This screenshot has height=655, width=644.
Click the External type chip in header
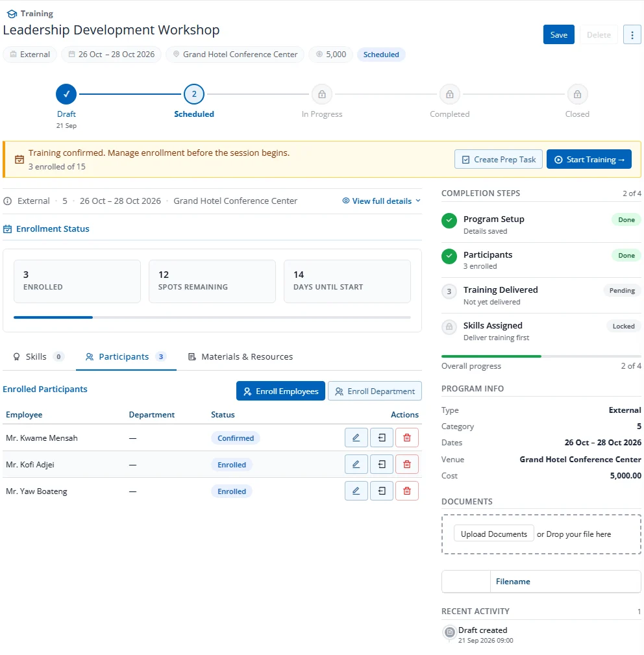[30, 55]
